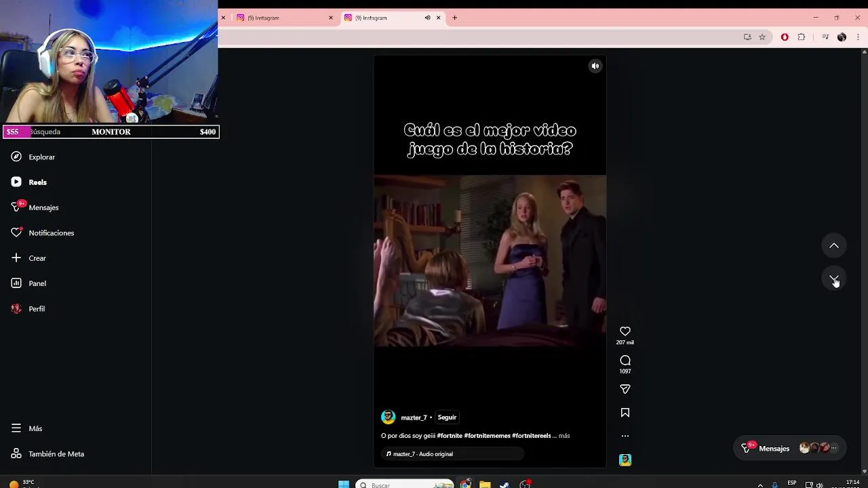Open a new browser tab
The image size is (868, 488).
(455, 18)
